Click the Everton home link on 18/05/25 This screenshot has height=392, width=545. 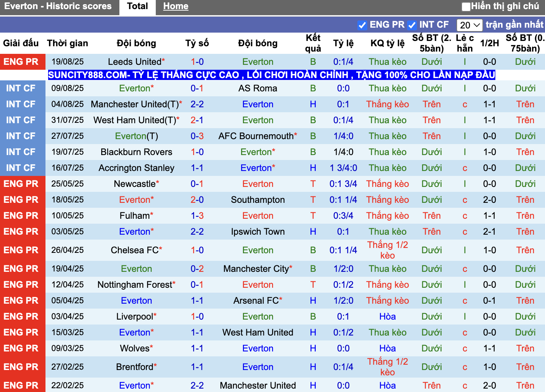pos(135,200)
